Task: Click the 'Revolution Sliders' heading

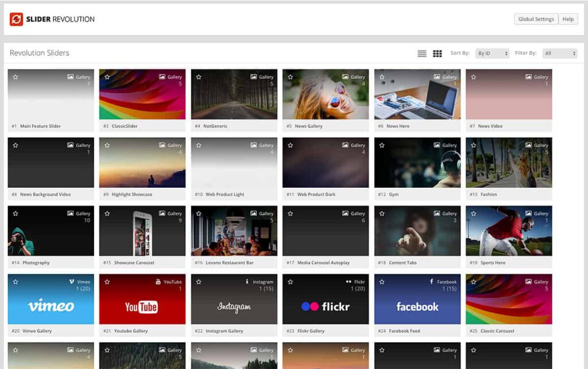Action: tap(40, 53)
